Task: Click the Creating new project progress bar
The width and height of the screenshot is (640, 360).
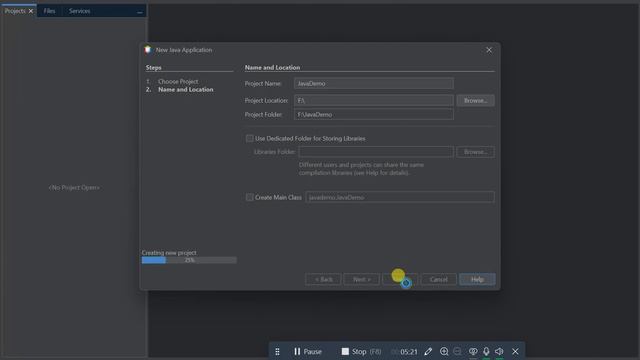Action: [189, 260]
